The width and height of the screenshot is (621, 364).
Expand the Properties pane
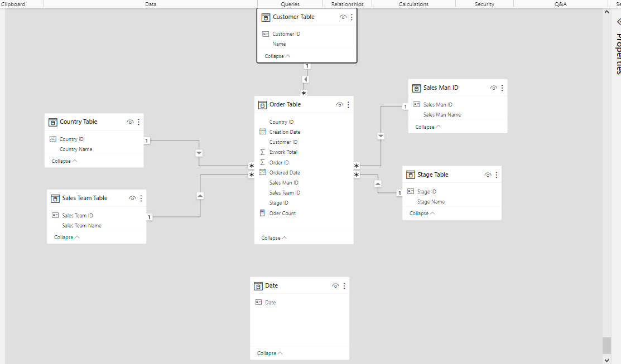[619, 22]
